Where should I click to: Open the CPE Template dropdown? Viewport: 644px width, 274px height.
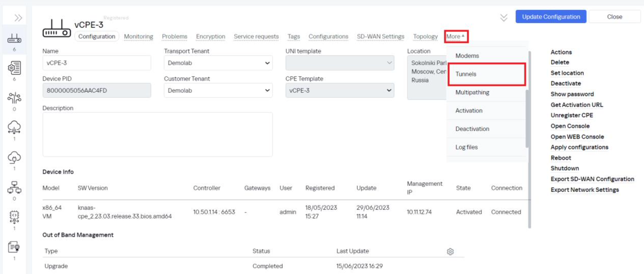(340, 90)
